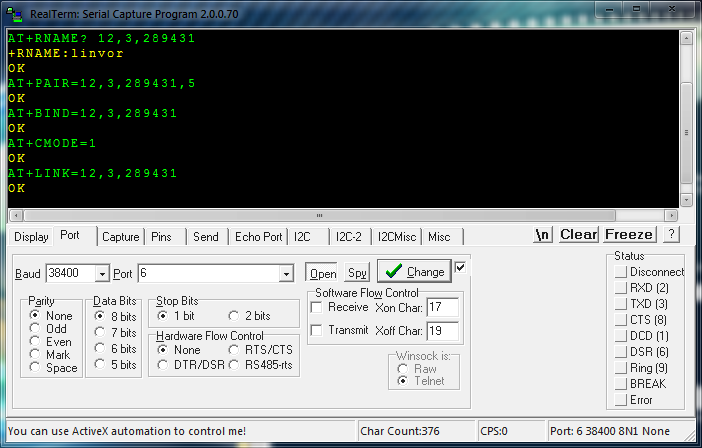Image resolution: width=702 pixels, height=448 pixels.
Task: Select 7 bits data bits option
Action: click(x=99, y=332)
